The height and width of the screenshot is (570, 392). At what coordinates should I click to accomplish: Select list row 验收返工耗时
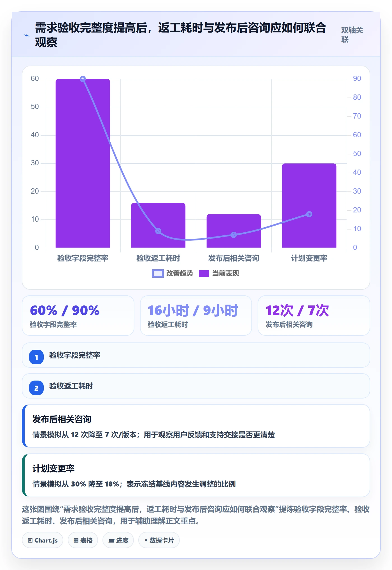tap(196, 386)
